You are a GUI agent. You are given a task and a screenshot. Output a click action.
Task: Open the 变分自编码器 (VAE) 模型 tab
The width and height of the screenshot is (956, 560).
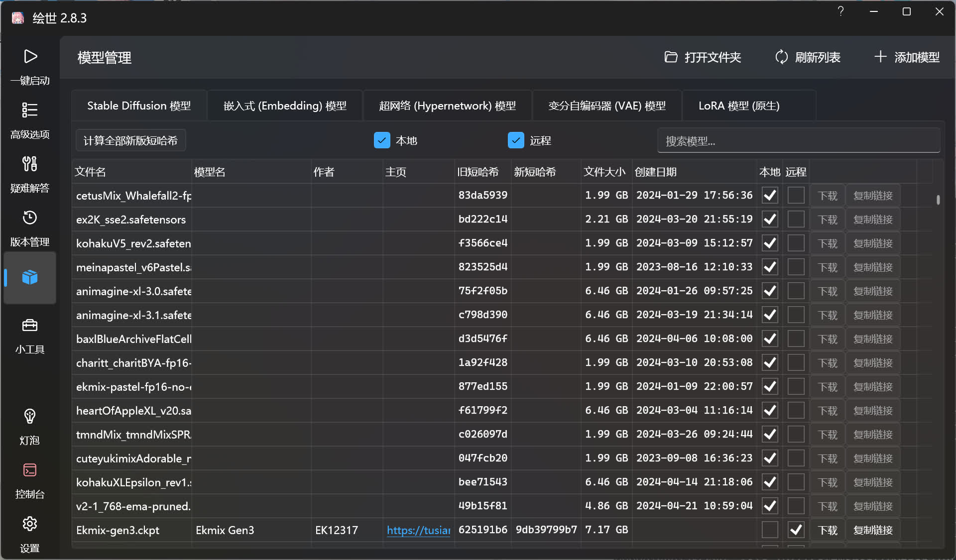(x=607, y=106)
